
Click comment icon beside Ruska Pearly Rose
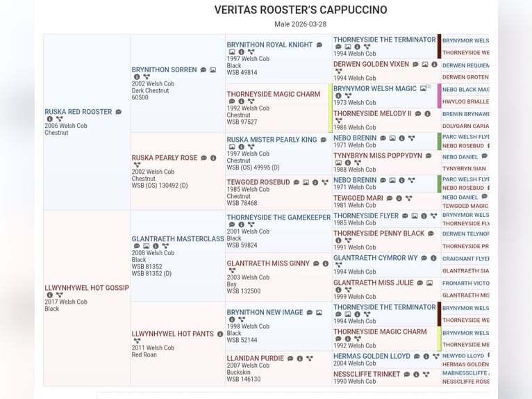click(x=203, y=158)
